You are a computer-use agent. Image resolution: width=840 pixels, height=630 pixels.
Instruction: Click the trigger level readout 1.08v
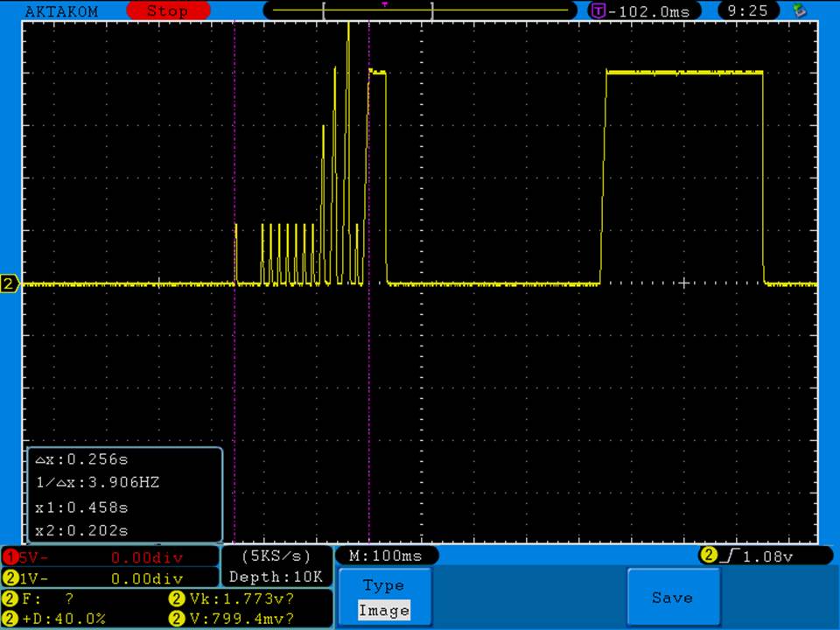coord(764,556)
